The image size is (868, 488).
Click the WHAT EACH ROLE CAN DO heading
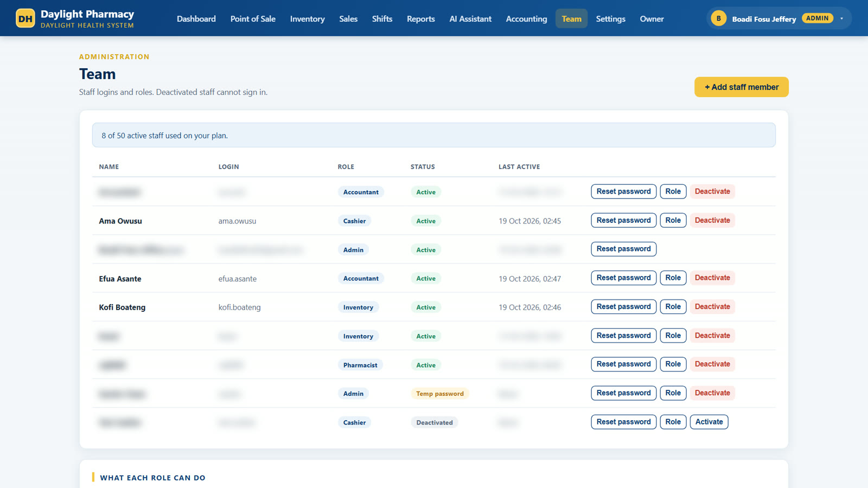(x=152, y=478)
